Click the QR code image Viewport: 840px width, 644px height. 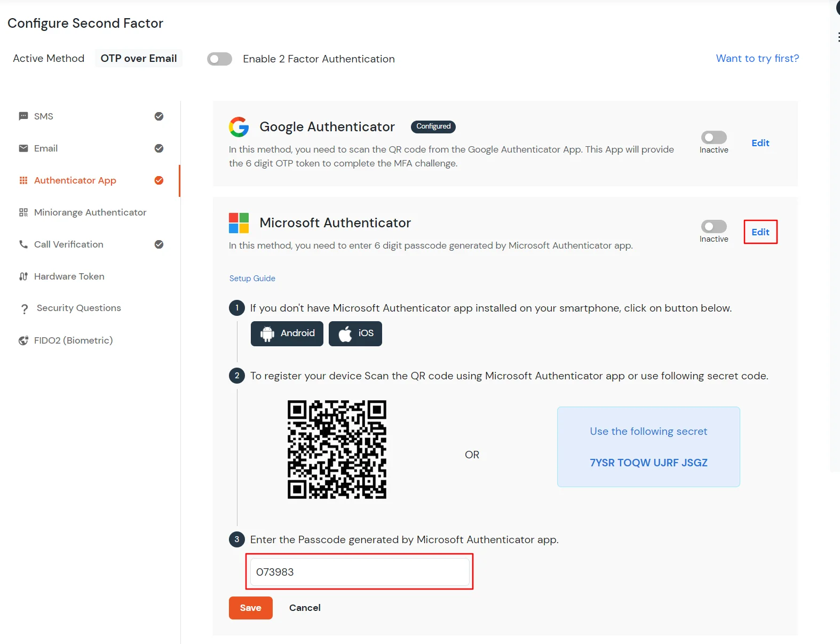pyautogui.click(x=337, y=450)
